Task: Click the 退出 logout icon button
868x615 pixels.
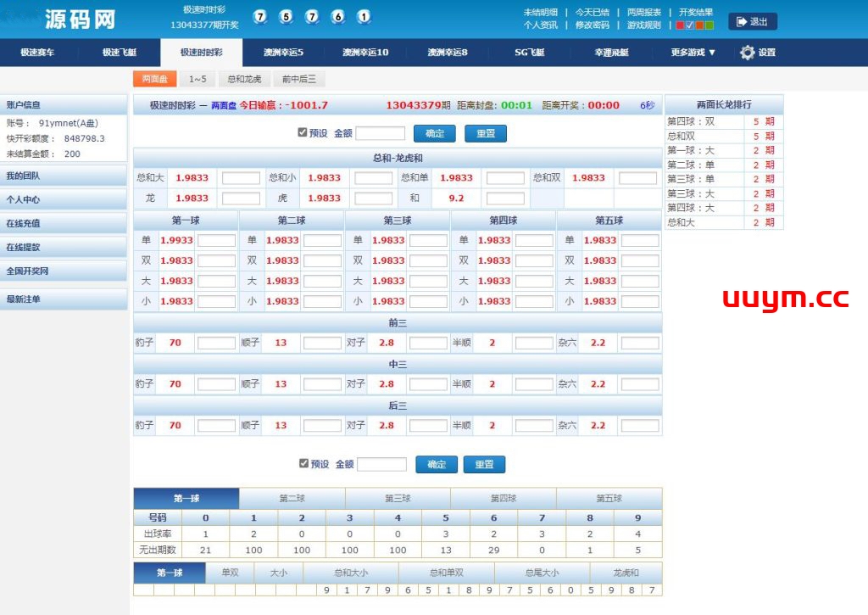Action: (753, 21)
